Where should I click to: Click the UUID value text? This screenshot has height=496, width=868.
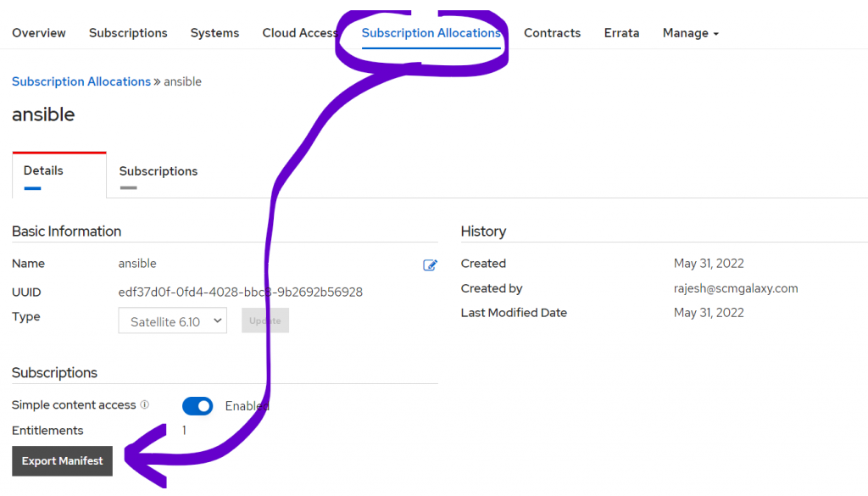click(x=240, y=293)
